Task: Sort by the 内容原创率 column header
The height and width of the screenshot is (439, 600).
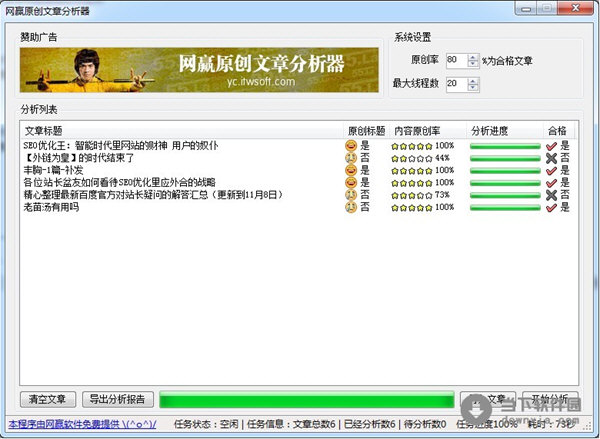Action: coord(428,131)
